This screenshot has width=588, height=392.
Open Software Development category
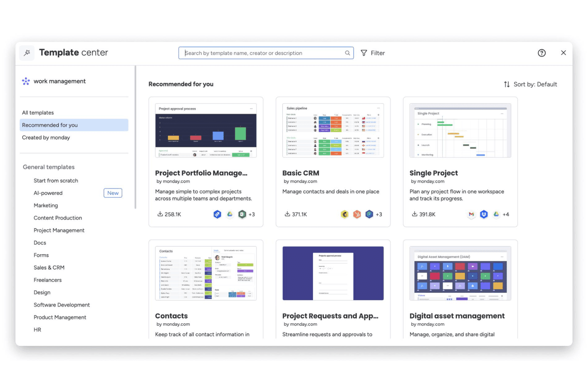point(62,305)
